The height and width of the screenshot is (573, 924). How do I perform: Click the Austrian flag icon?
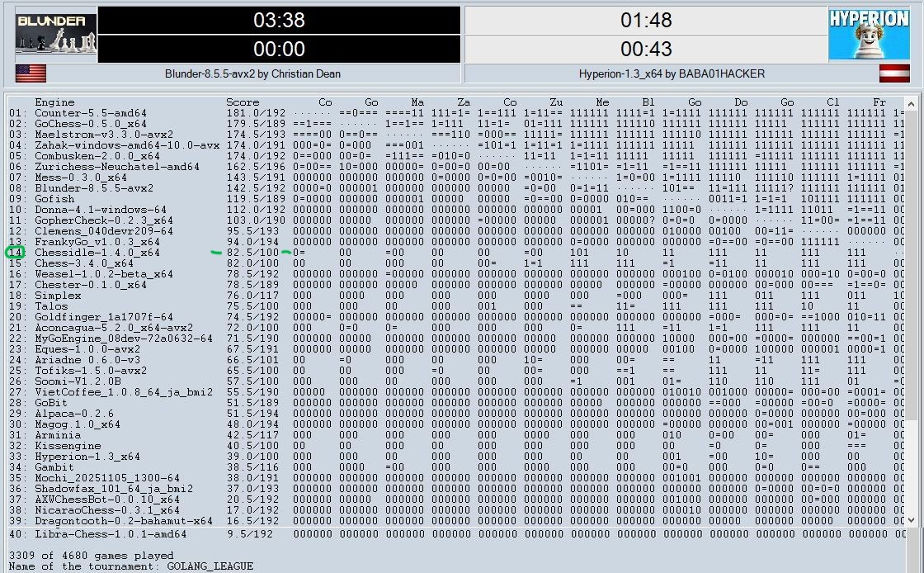[894, 73]
